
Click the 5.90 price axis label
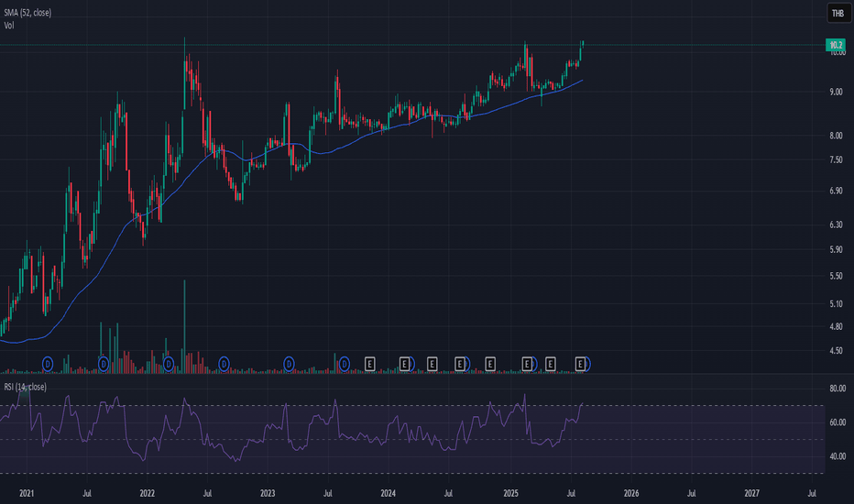836,249
